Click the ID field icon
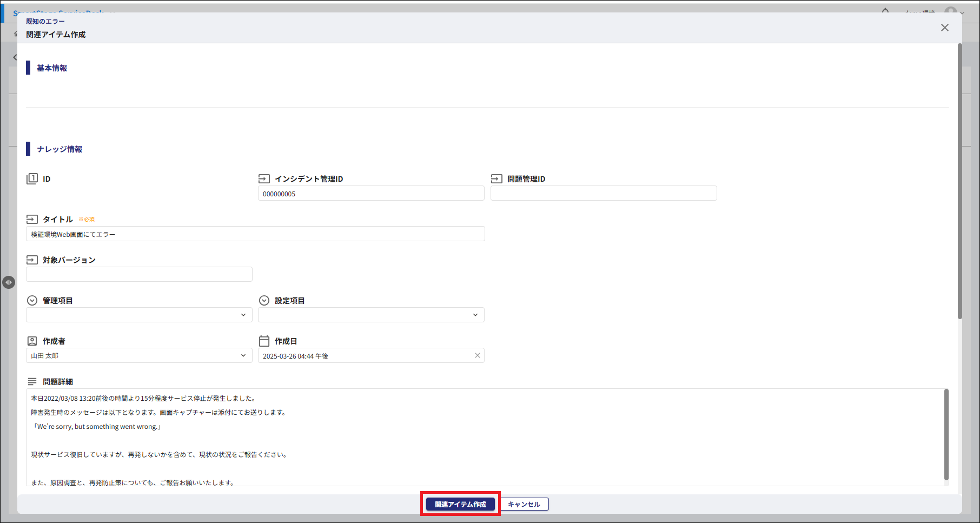 (x=32, y=178)
